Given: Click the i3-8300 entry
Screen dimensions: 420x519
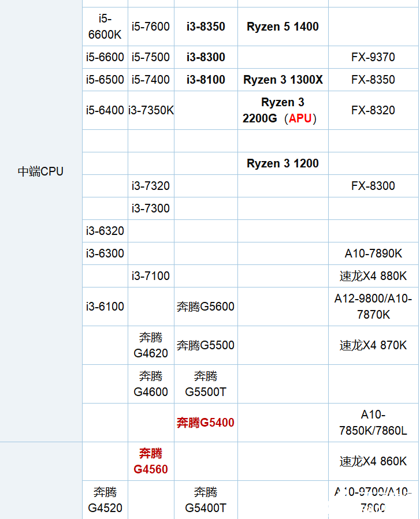Looking at the screenshot, I should pyautogui.click(x=206, y=57).
